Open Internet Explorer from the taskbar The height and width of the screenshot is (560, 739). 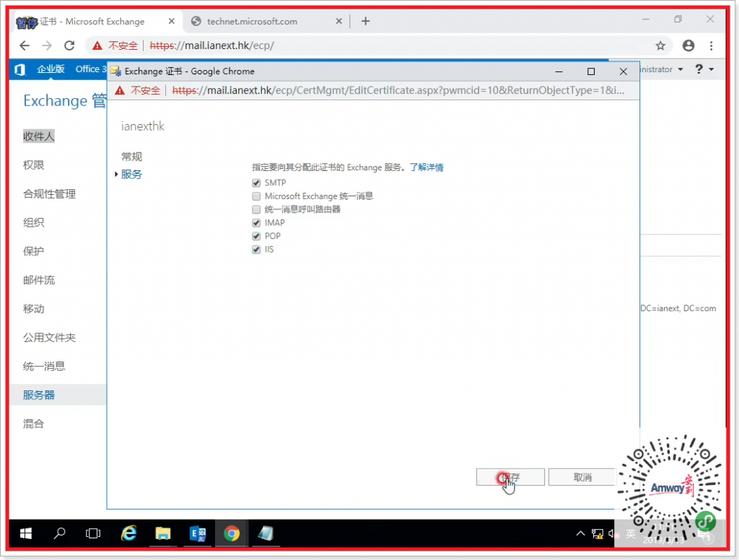pyautogui.click(x=129, y=533)
